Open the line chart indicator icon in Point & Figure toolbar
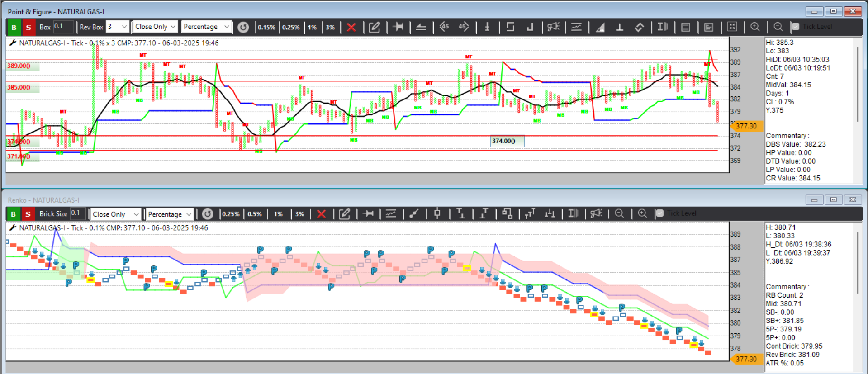The height and width of the screenshot is (374, 868). (x=576, y=27)
